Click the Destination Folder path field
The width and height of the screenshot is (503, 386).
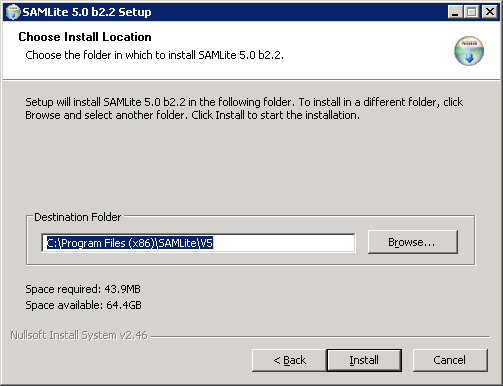[x=198, y=243]
